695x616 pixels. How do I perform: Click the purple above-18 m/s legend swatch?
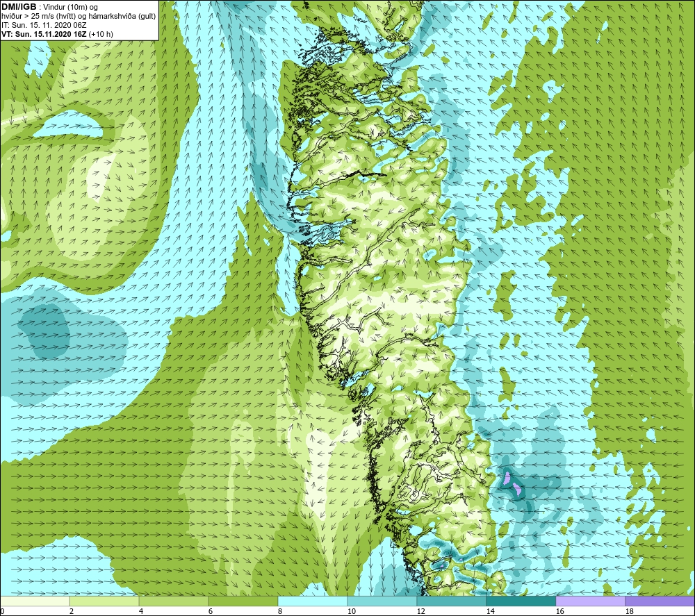(x=660, y=601)
